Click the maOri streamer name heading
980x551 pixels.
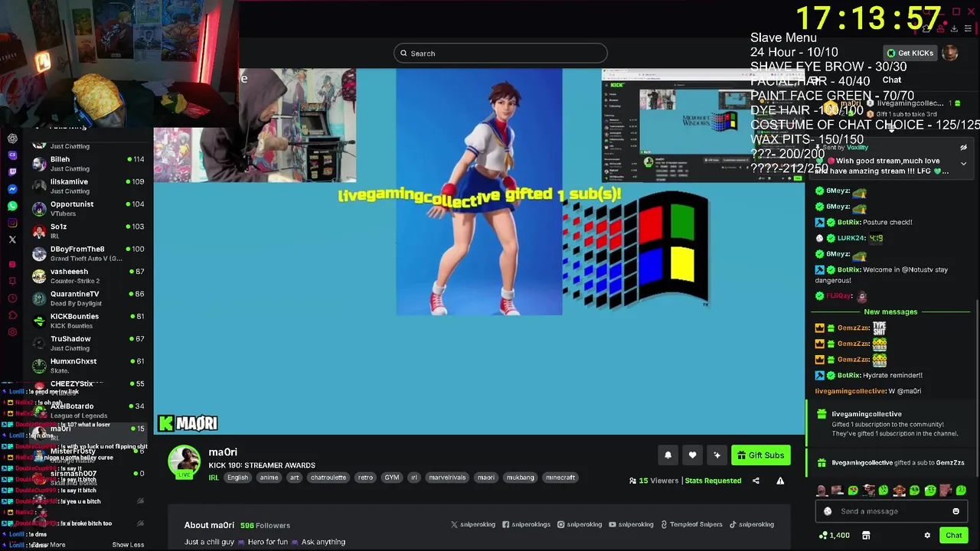(223, 452)
